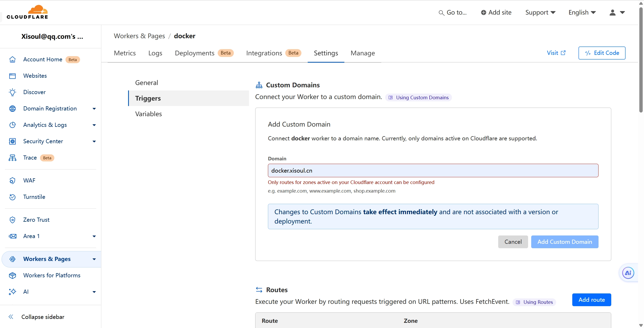Expand the AI submenu arrow

[x=94, y=292]
